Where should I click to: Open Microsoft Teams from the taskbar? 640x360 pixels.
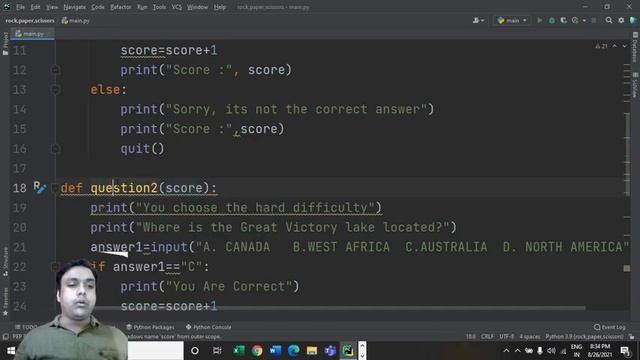click(x=330, y=351)
